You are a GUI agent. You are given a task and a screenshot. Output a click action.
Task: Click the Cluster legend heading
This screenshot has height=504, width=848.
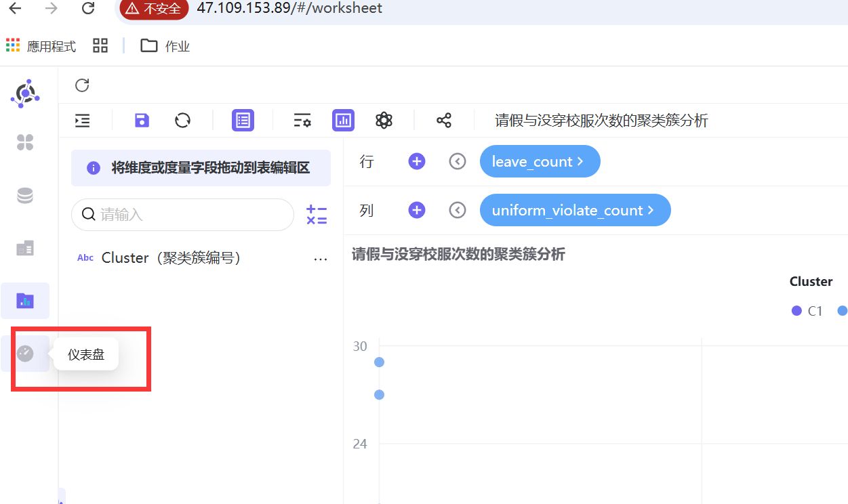811,281
